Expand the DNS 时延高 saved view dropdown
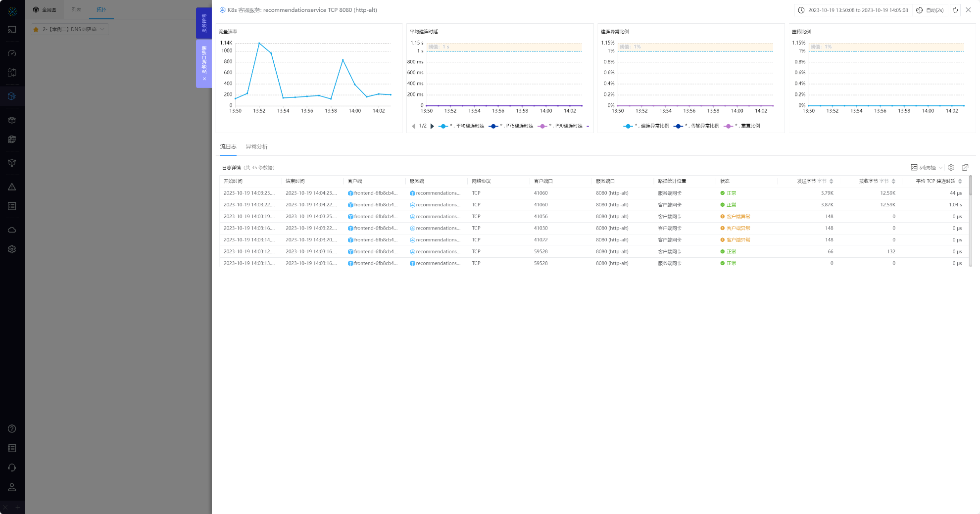This screenshot has height=514, width=980. pyautogui.click(x=69, y=29)
